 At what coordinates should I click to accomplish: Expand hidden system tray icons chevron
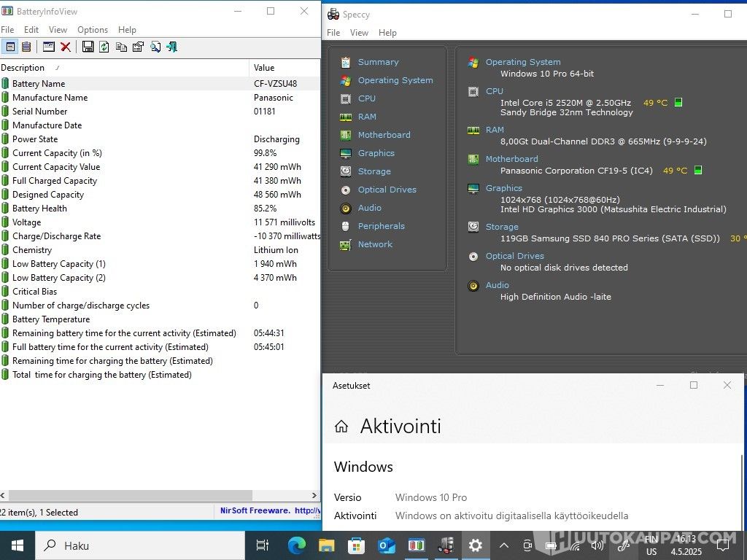click(504, 545)
